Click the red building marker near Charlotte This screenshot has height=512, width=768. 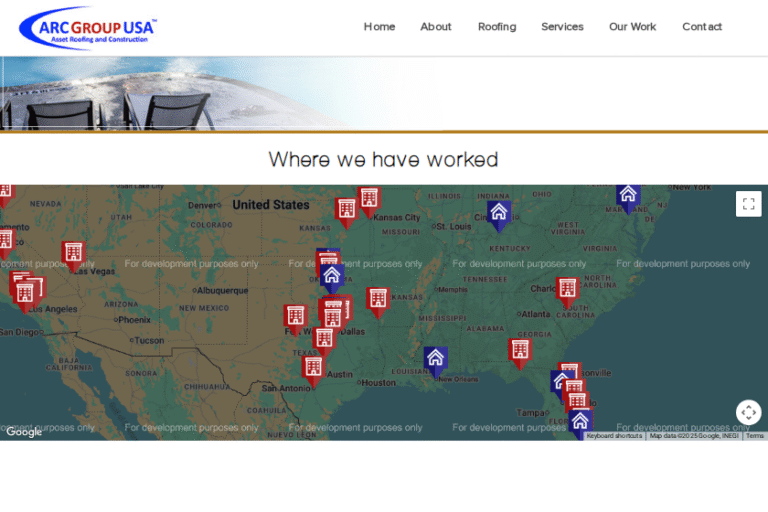(567, 290)
